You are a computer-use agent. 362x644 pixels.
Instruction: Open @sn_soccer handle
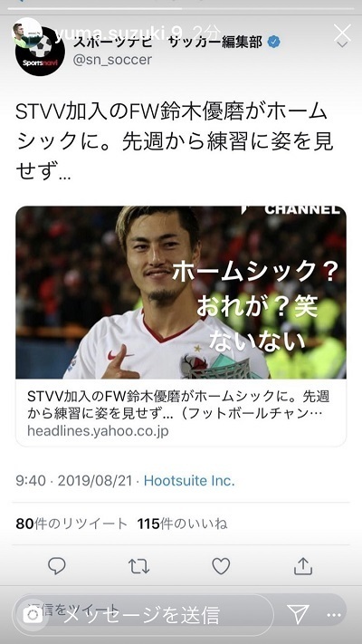point(112,60)
